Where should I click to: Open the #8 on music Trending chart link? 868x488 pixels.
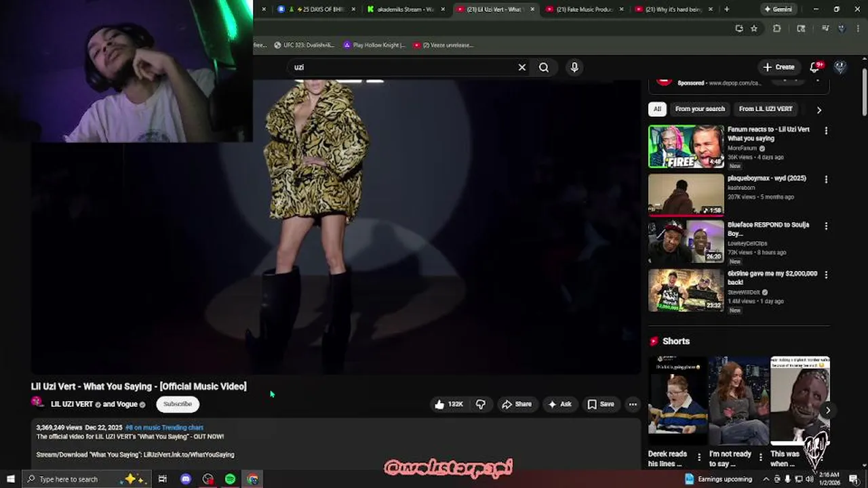(x=164, y=428)
